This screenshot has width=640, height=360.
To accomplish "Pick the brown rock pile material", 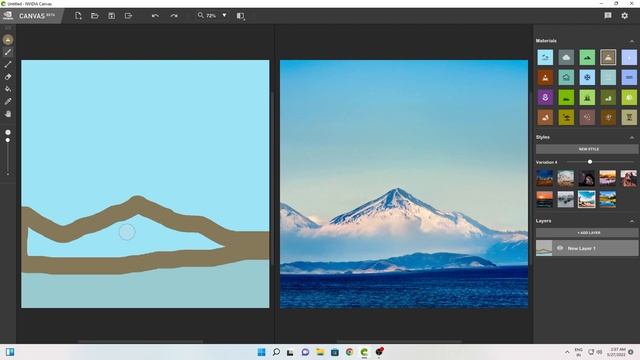I will click(545, 118).
